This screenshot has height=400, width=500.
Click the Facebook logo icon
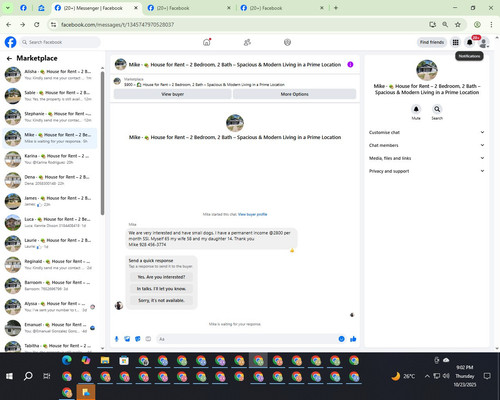click(10, 42)
